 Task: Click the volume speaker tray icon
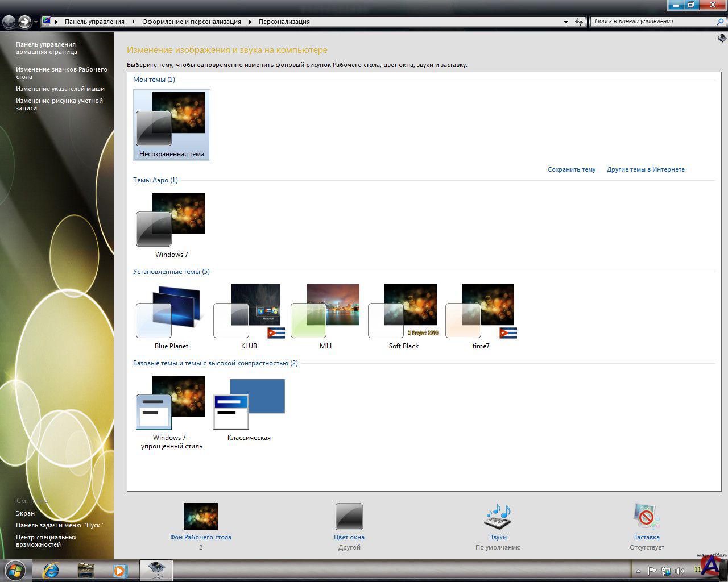[679, 571]
